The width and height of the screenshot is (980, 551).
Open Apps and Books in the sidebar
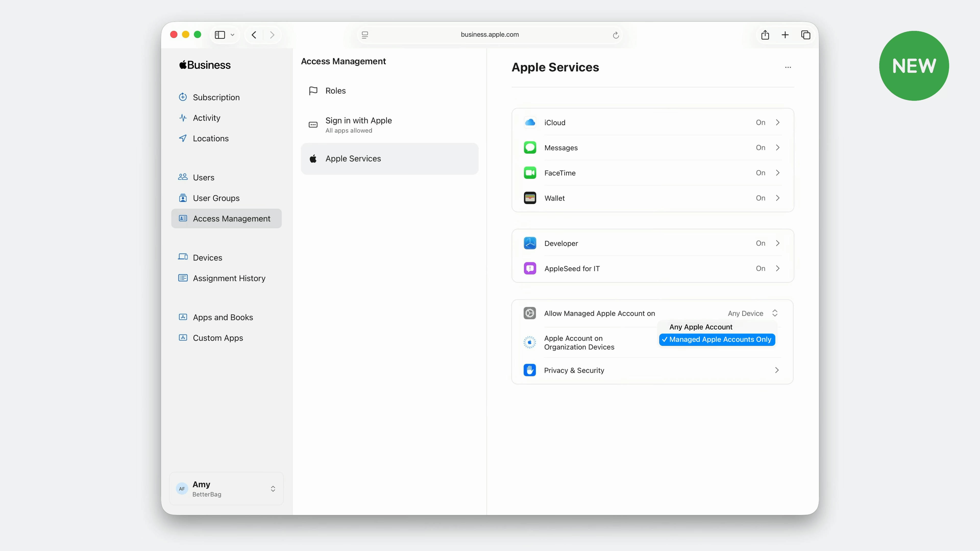226,318
